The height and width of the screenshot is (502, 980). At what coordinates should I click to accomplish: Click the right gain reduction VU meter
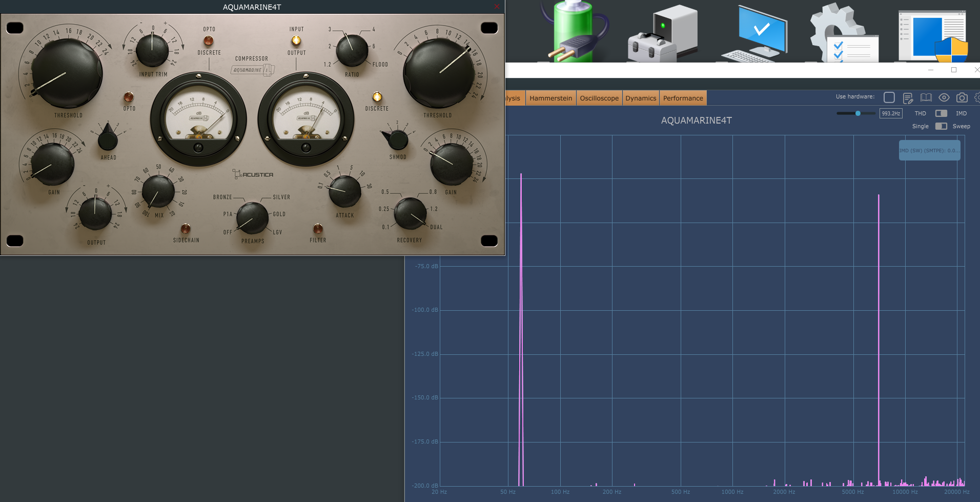[x=306, y=119]
